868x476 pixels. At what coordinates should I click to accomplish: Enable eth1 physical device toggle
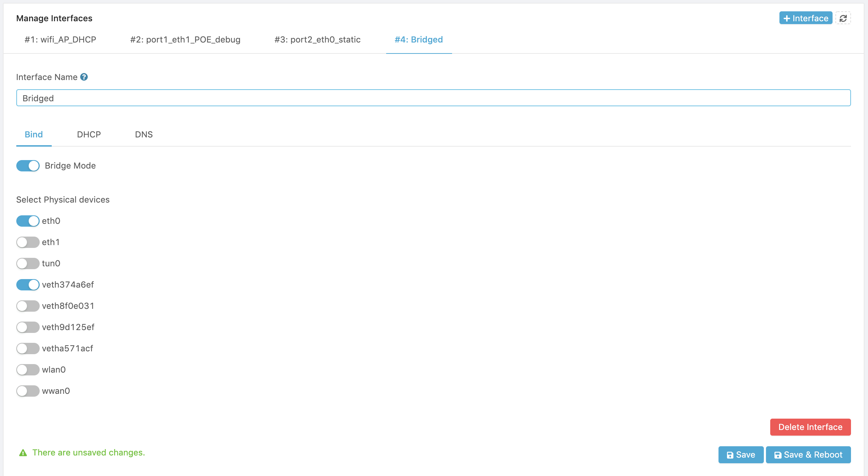pos(28,242)
